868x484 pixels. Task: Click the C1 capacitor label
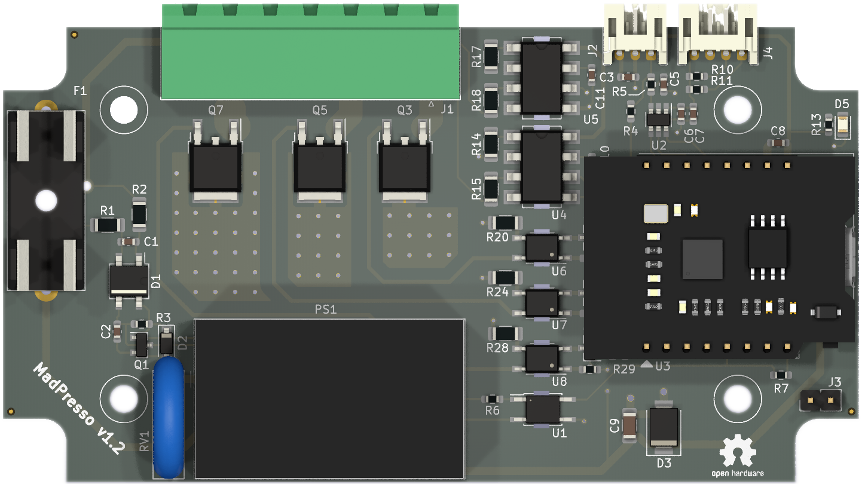151,241
